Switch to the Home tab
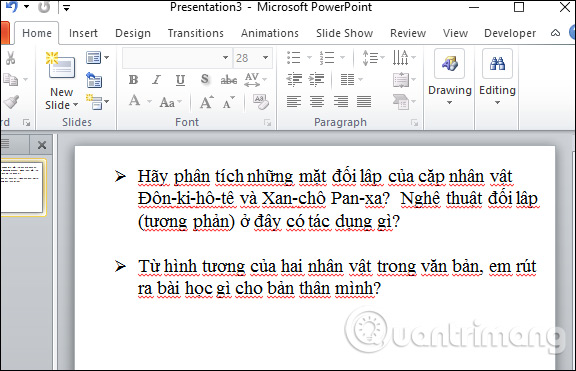 pyautogui.click(x=37, y=33)
